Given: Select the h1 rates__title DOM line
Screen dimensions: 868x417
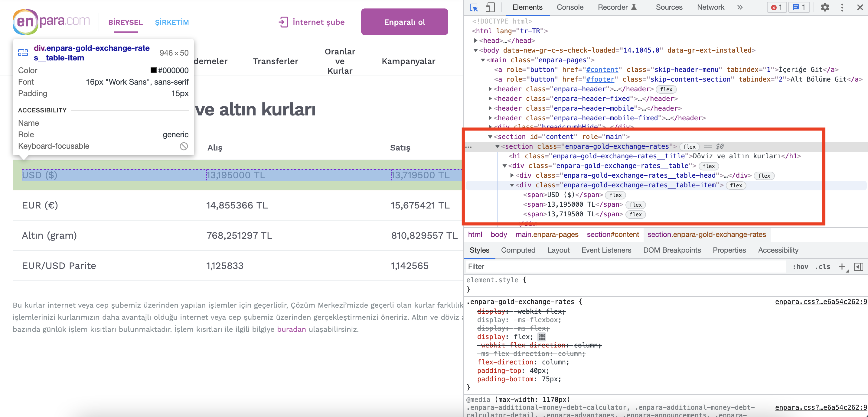Looking at the screenshot, I should [654, 157].
